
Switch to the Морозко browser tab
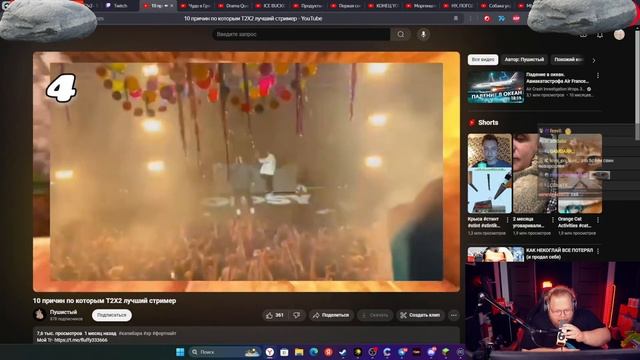(421, 6)
